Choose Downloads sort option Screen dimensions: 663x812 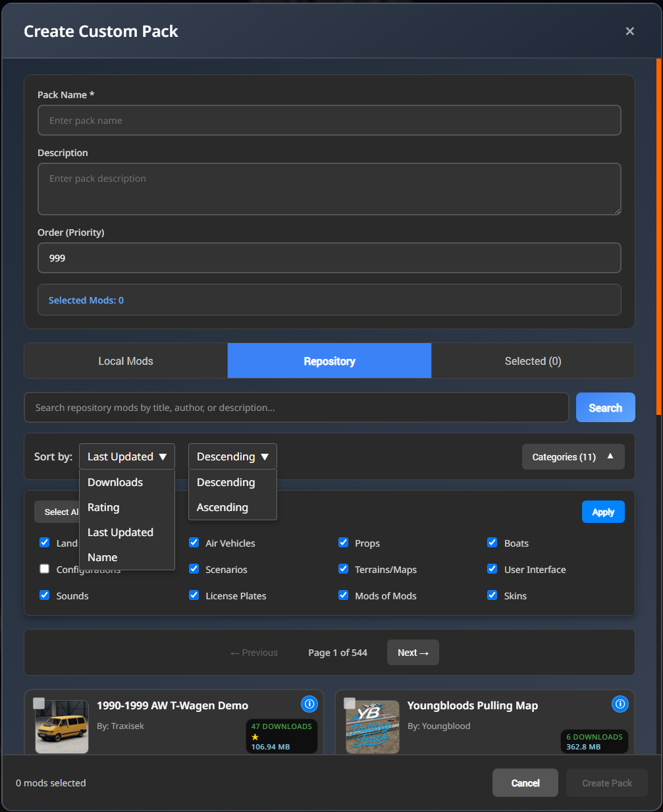(127, 482)
